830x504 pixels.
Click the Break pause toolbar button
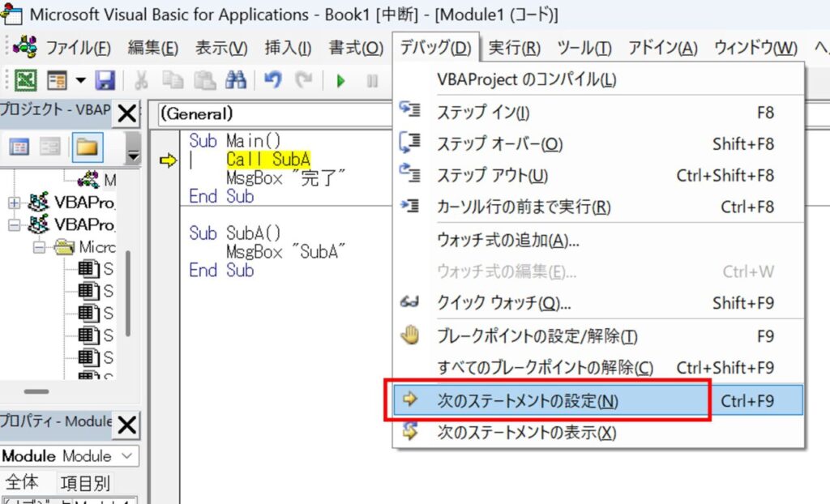[x=372, y=81]
